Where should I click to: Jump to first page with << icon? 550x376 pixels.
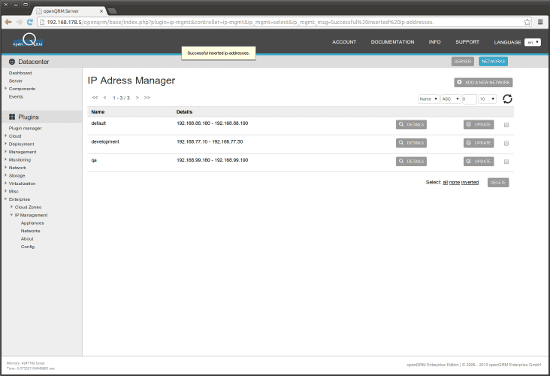click(95, 98)
